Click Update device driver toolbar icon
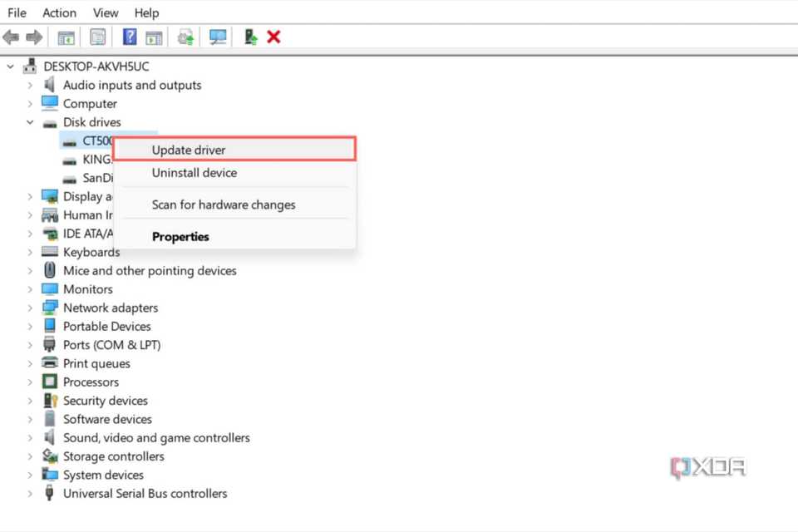 [185, 37]
